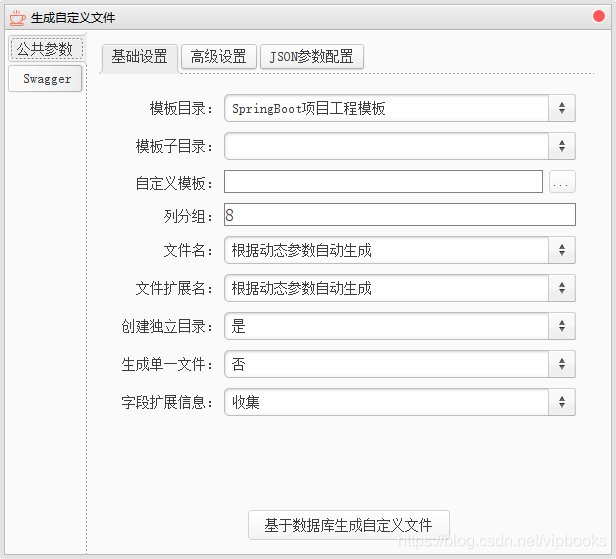616x559 pixels.
Task: Close window with the red circle button
Action: coord(599,16)
